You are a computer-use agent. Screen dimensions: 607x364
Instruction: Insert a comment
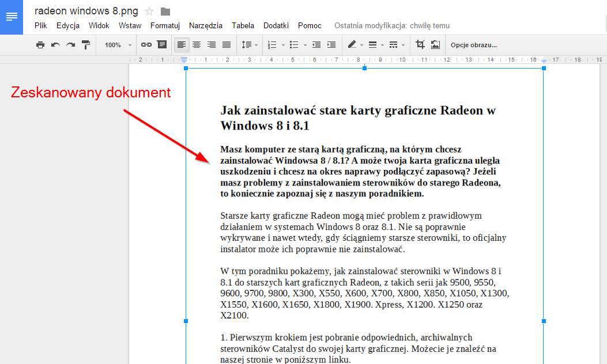(162, 44)
